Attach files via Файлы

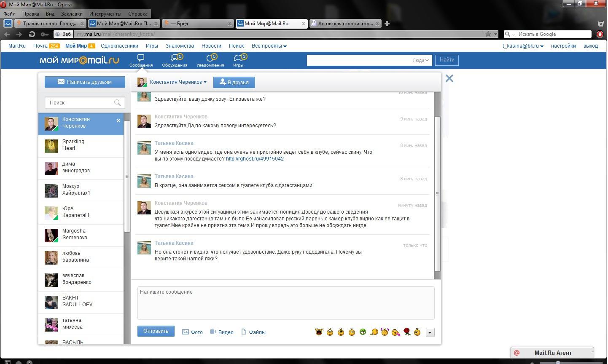tap(253, 332)
